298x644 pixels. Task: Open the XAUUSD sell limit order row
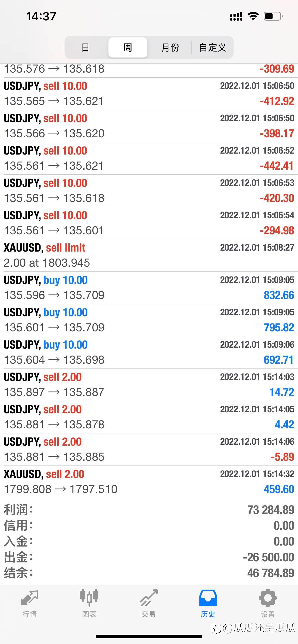(x=149, y=255)
